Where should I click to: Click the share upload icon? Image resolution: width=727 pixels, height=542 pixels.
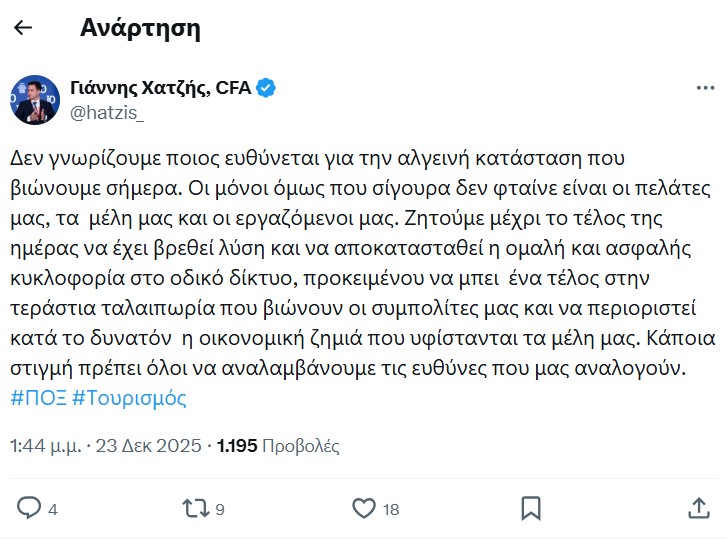coord(699,508)
